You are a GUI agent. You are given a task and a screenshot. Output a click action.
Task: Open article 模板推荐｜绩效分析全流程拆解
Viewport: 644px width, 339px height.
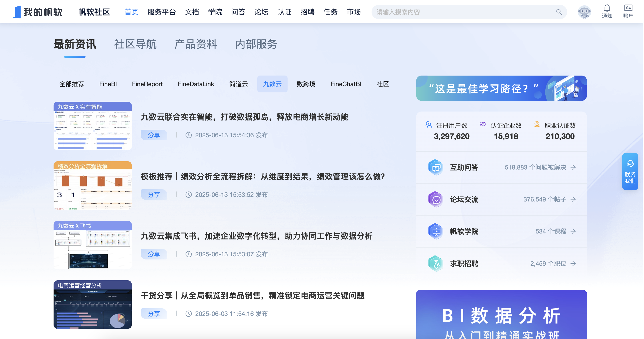263,176
